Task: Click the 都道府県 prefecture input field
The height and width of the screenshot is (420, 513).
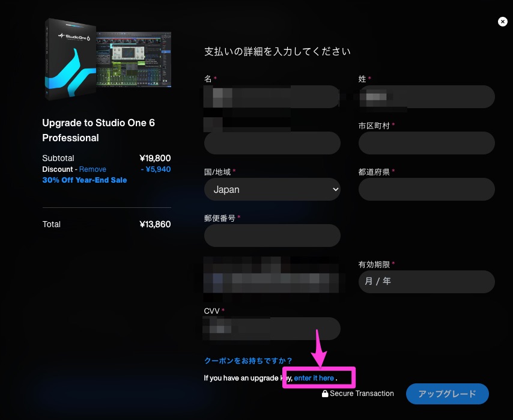Action: point(426,189)
